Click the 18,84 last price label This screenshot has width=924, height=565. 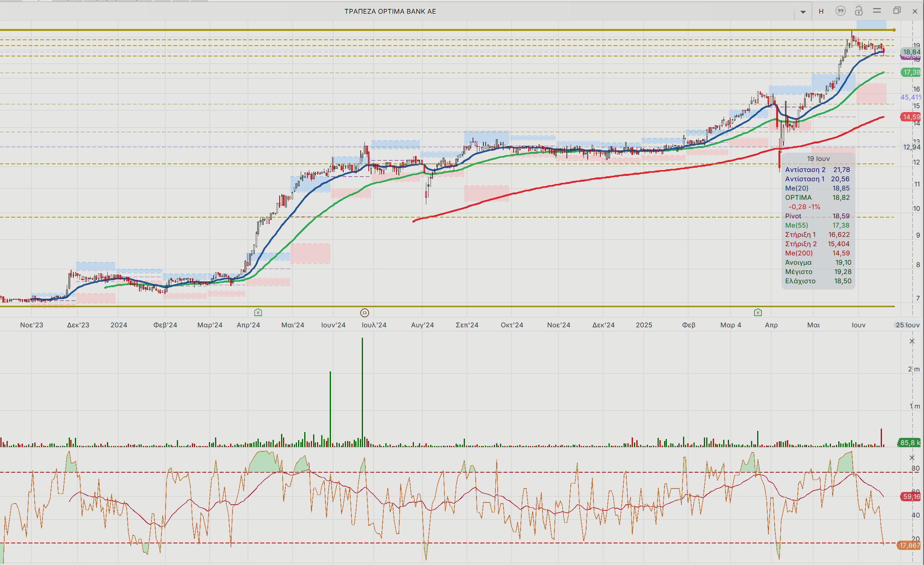point(911,52)
